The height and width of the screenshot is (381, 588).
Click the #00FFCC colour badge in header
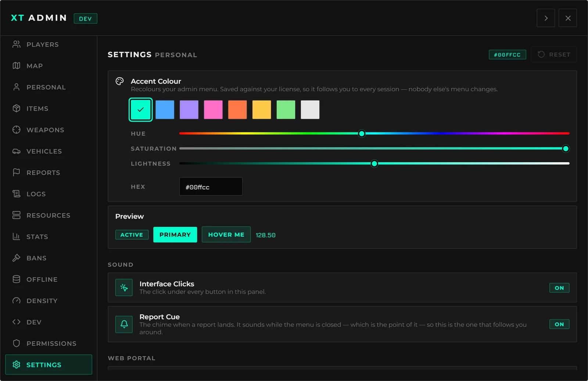tap(507, 54)
